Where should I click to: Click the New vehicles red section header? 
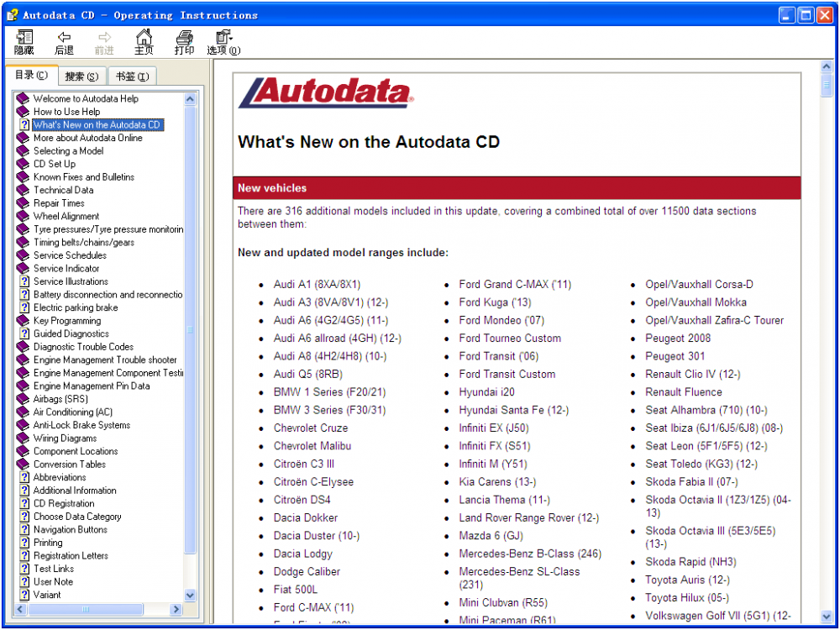(517, 188)
